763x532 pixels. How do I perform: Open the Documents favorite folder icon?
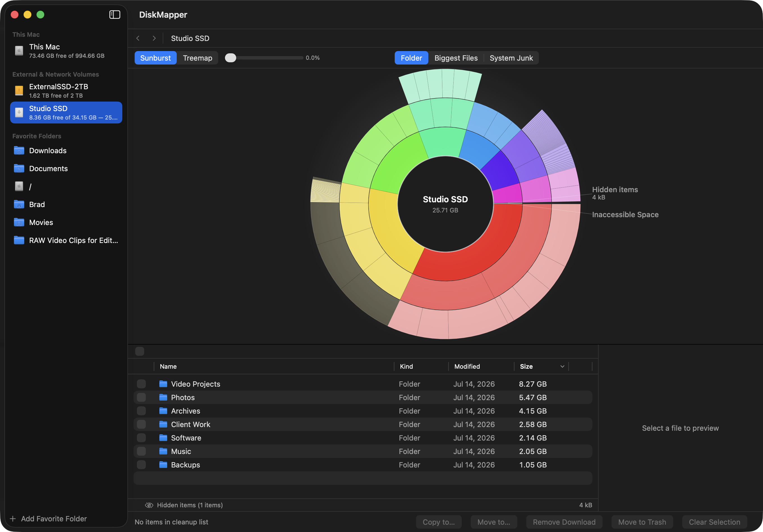19,169
